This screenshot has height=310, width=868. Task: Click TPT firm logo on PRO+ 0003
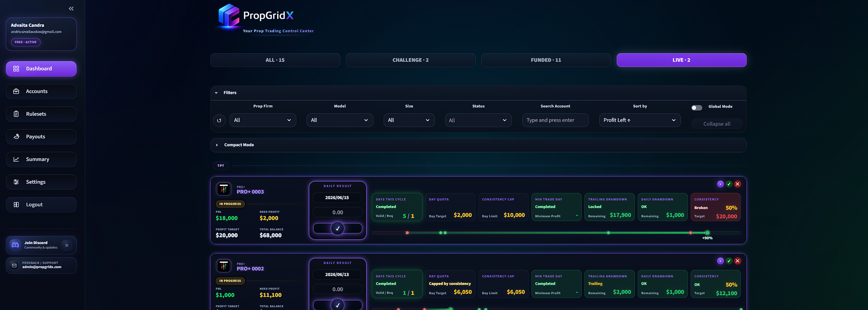[224, 189]
